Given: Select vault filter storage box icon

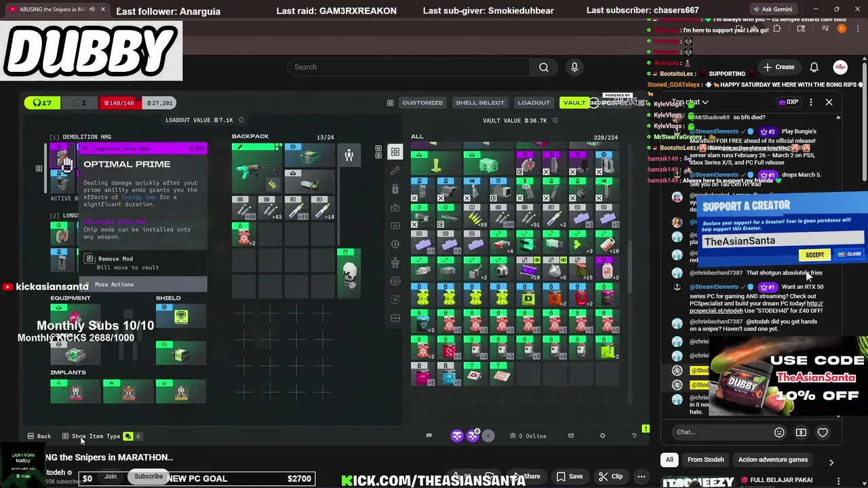Looking at the screenshot, I should point(395,318).
